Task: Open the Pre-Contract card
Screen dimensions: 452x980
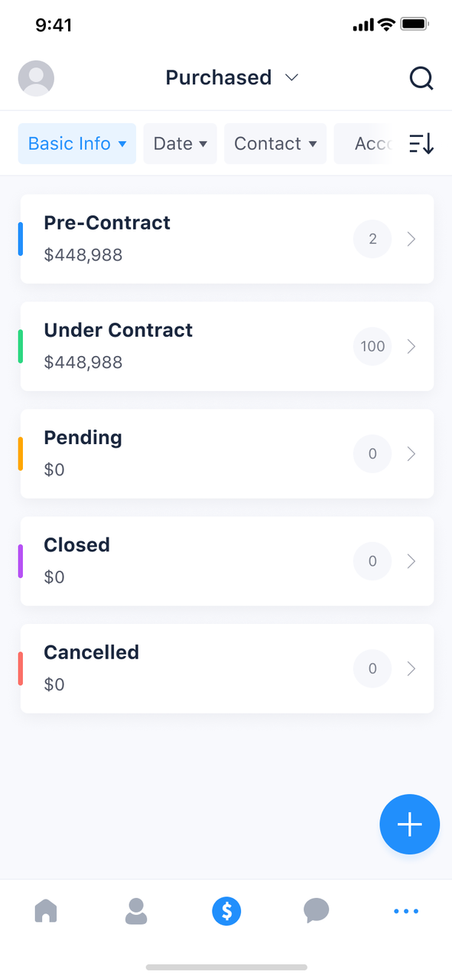Action: [227, 239]
